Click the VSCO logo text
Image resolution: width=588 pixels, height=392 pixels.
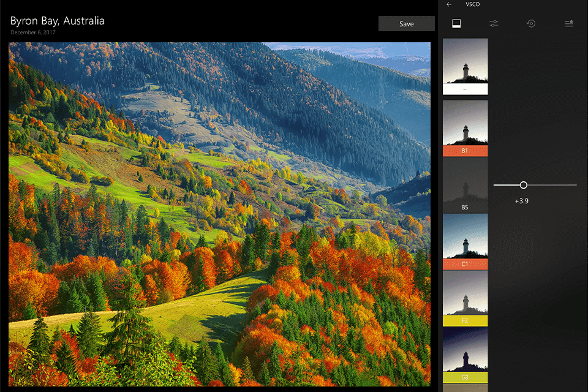(472, 4)
